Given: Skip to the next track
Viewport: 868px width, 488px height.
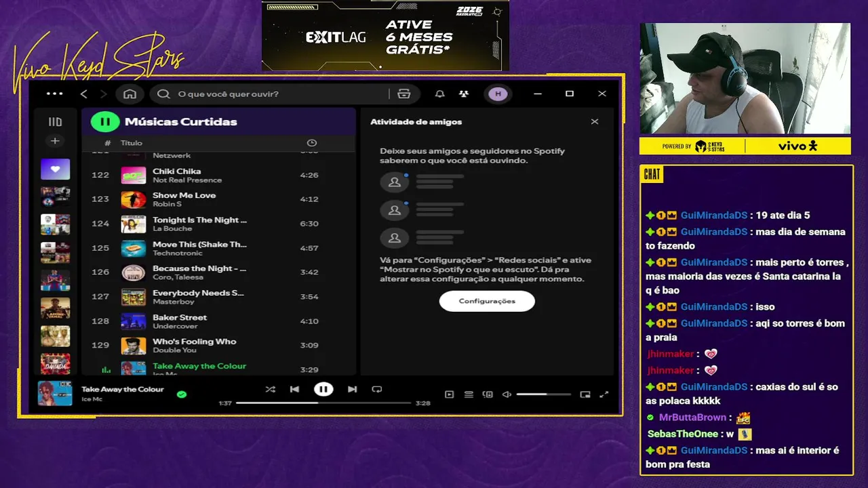Looking at the screenshot, I should pyautogui.click(x=352, y=389).
